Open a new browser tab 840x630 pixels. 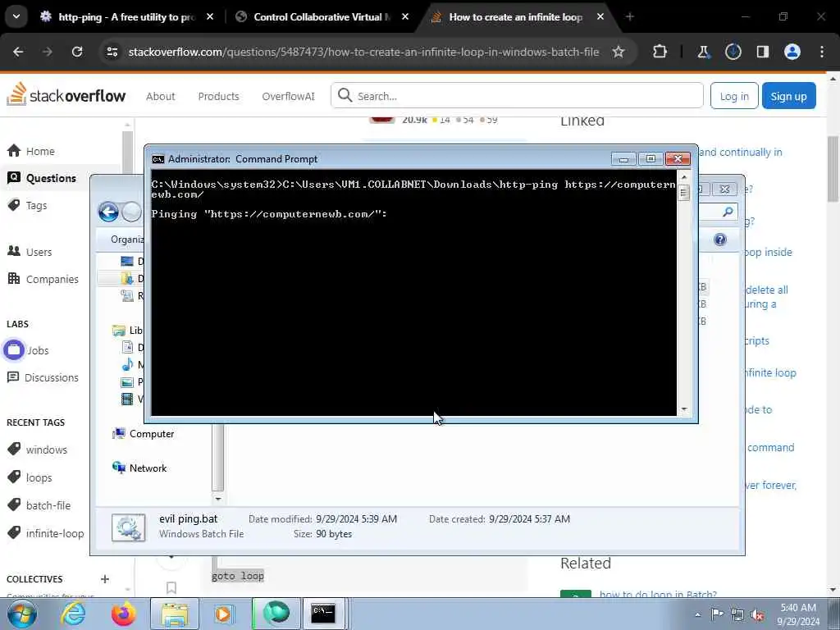tap(630, 16)
